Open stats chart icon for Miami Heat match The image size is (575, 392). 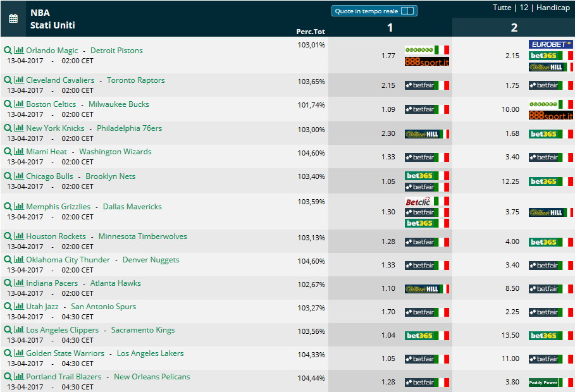[x=19, y=151]
